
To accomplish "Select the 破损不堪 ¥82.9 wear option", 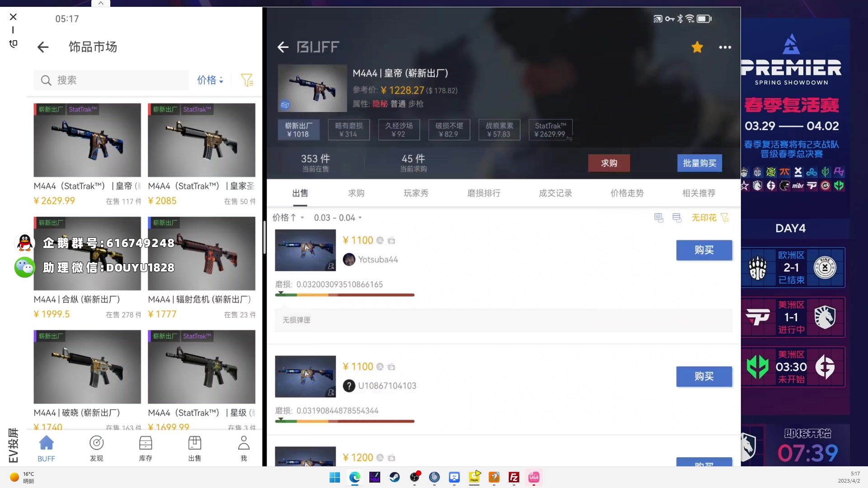I will tap(449, 130).
